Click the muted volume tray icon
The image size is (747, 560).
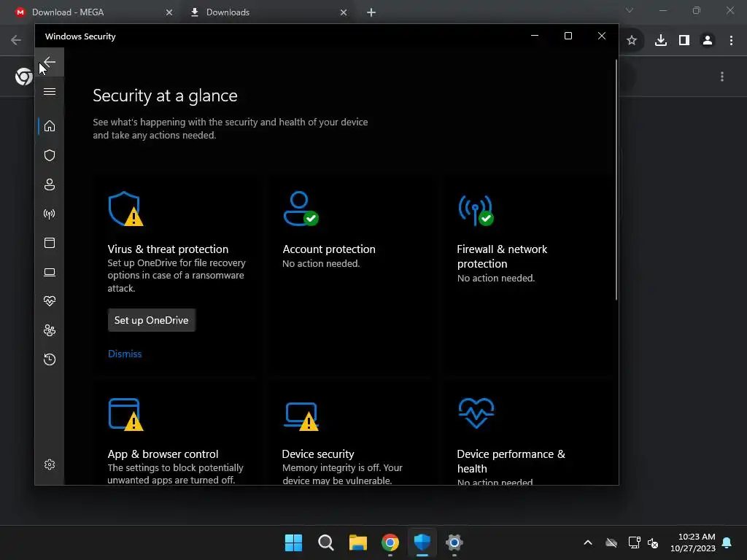(653, 542)
